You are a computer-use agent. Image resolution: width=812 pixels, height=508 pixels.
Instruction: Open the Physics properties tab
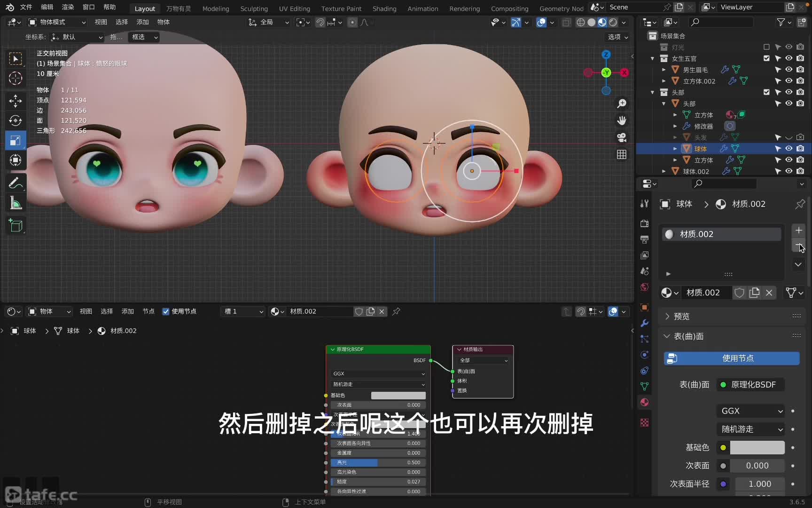645,355
